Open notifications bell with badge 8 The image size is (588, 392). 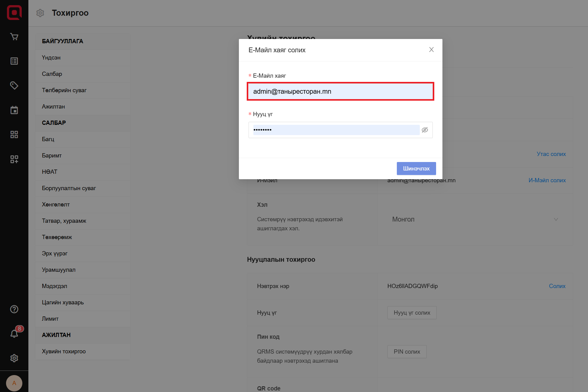[14, 333]
